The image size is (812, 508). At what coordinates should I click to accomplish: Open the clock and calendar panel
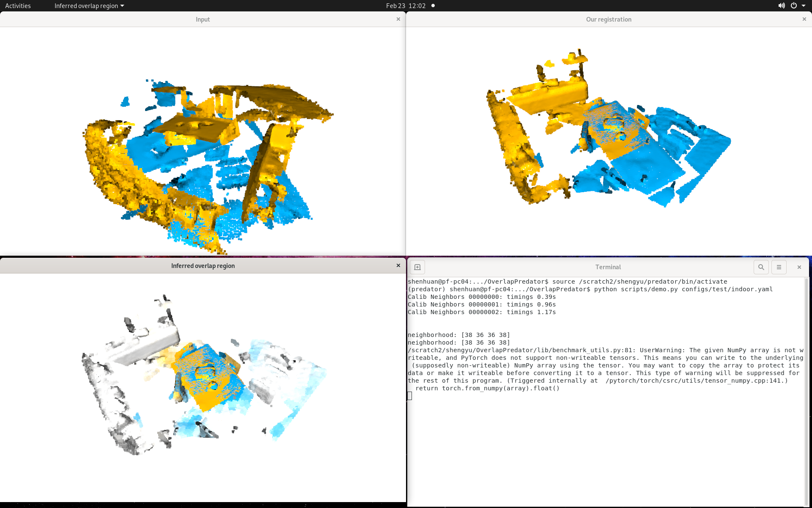(x=406, y=6)
